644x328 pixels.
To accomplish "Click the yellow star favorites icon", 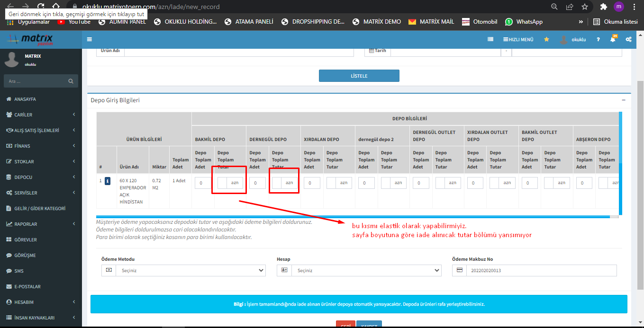I will (546, 40).
